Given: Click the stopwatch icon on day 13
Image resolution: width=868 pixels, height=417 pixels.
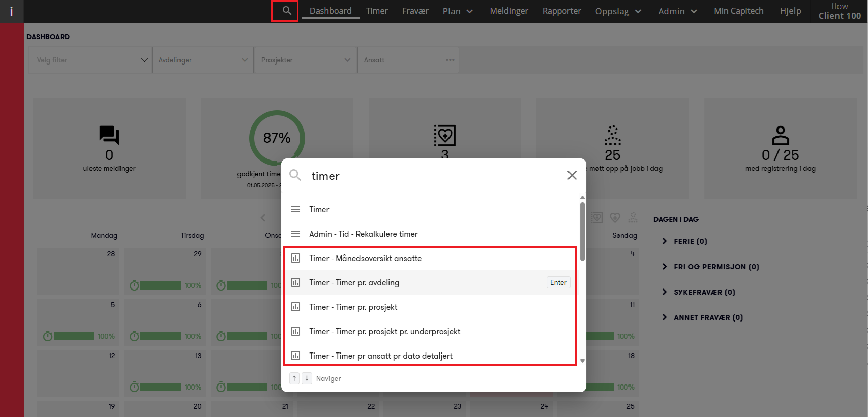Looking at the screenshot, I should 134,387.
